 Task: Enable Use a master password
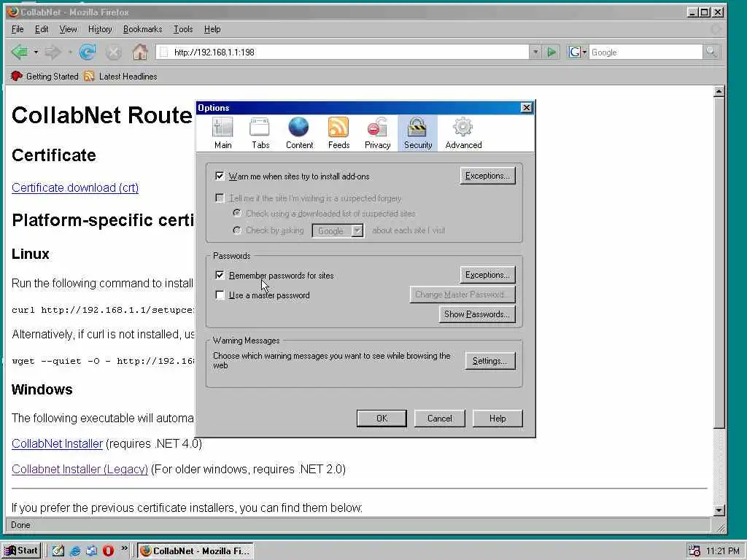220,295
